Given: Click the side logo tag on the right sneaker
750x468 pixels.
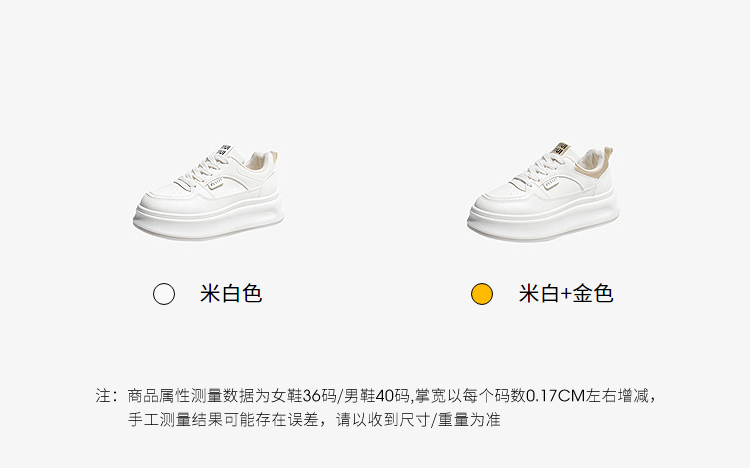Looking at the screenshot, I should pos(550,182).
